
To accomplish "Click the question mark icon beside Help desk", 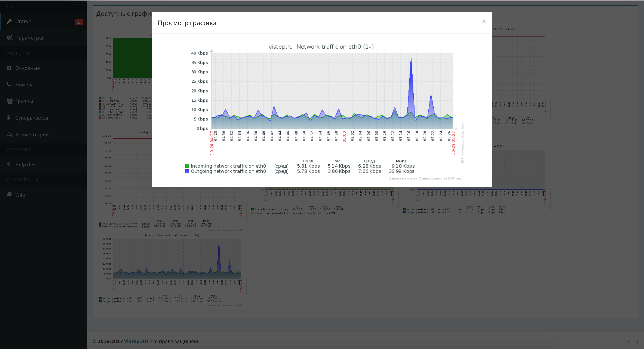I will [9, 165].
